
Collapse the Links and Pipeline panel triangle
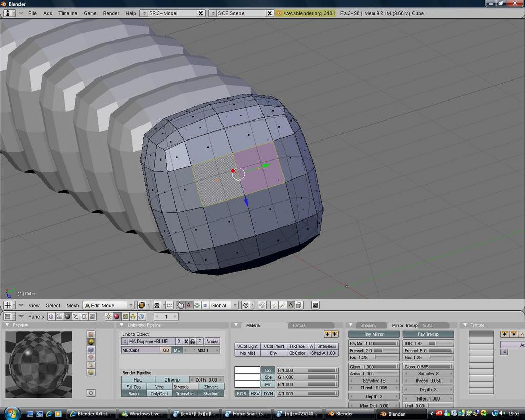(x=122, y=325)
